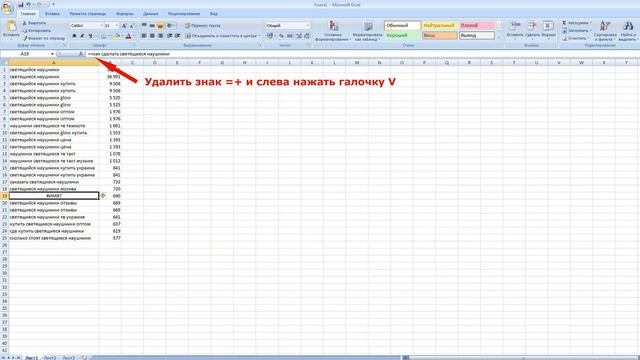Open the Fill (Заполнить) dropdown
Screen dimensions: 640x360
(576, 31)
